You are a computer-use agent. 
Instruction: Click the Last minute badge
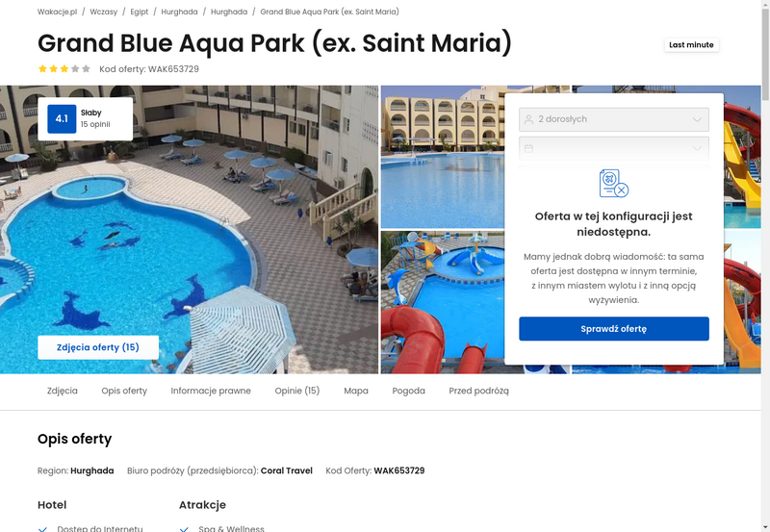click(x=691, y=44)
